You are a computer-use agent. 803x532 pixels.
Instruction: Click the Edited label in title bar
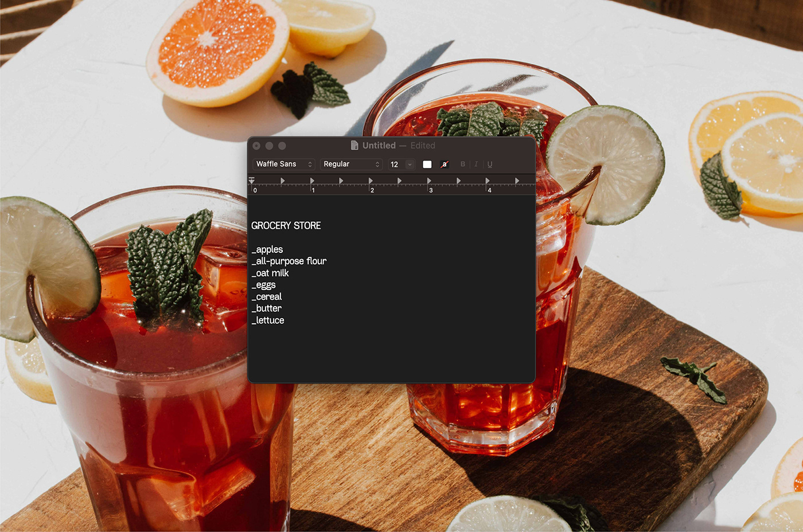click(x=423, y=146)
